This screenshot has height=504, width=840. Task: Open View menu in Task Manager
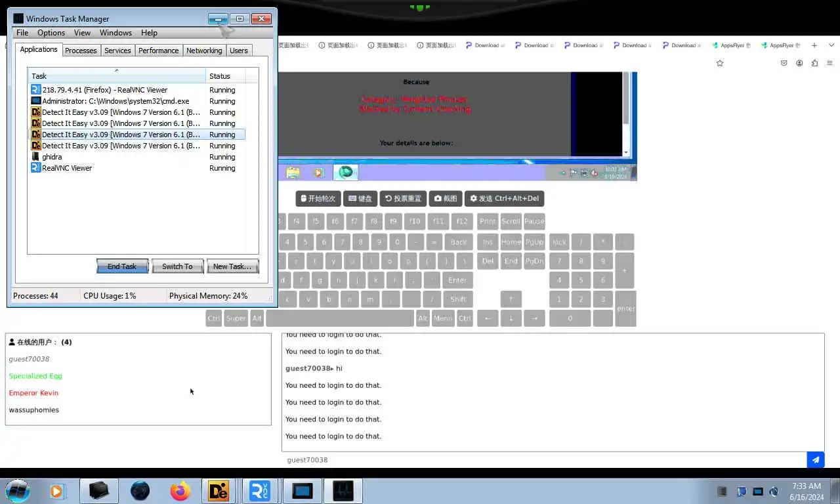[82, 33]
